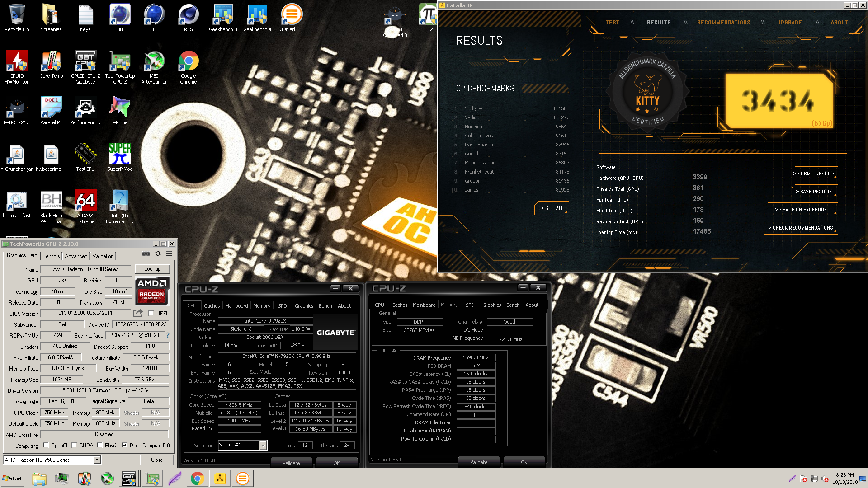868x488 pixels.
Task: Click the 3DMark icon in the taskbar
Action: coord(243,479)
